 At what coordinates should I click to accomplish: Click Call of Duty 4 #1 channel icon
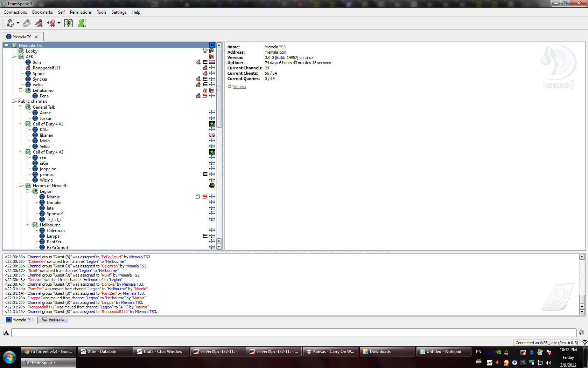coord(212,124)
